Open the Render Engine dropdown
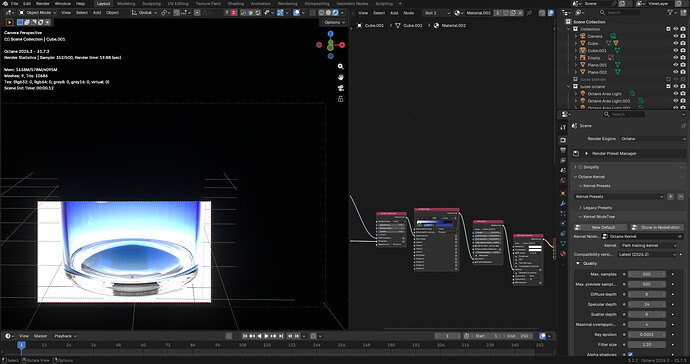690x364 pixels. point(653,139)
